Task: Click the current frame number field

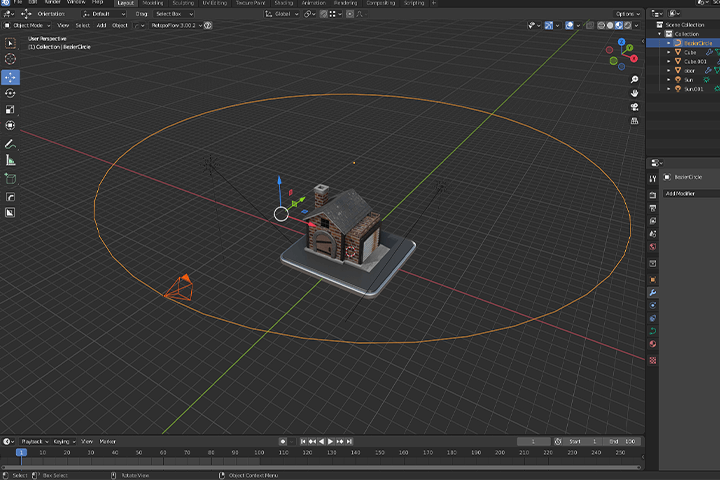Action: [534, 441]
